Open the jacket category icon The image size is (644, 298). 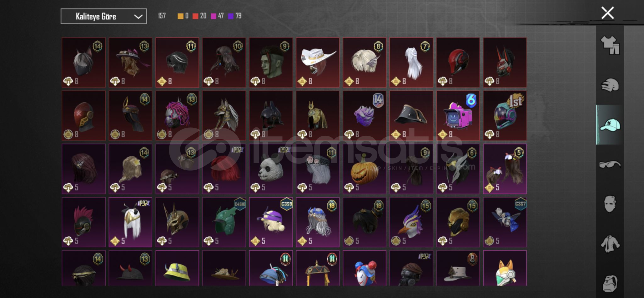click(610, 244)
